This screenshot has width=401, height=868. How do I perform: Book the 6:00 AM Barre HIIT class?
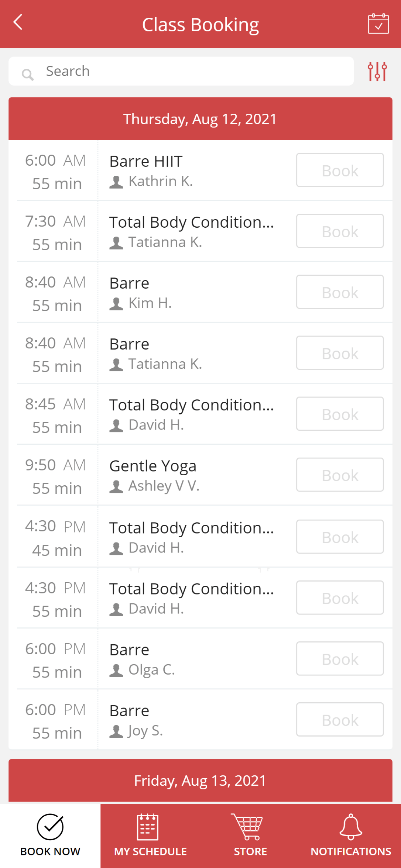(340, 170)
